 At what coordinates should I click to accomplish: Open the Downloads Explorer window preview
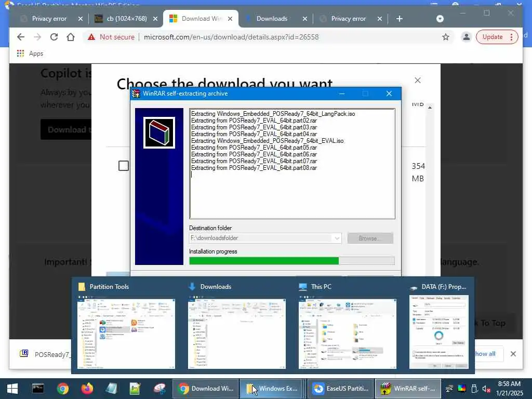coord(237,327)
